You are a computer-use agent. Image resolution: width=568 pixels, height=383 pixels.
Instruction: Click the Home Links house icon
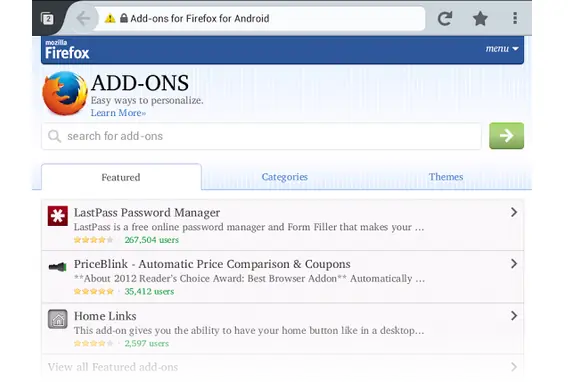[58, 319]
